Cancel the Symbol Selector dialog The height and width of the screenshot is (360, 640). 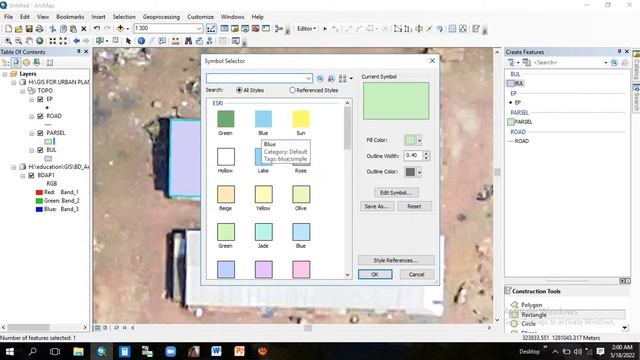coord(416,274)
